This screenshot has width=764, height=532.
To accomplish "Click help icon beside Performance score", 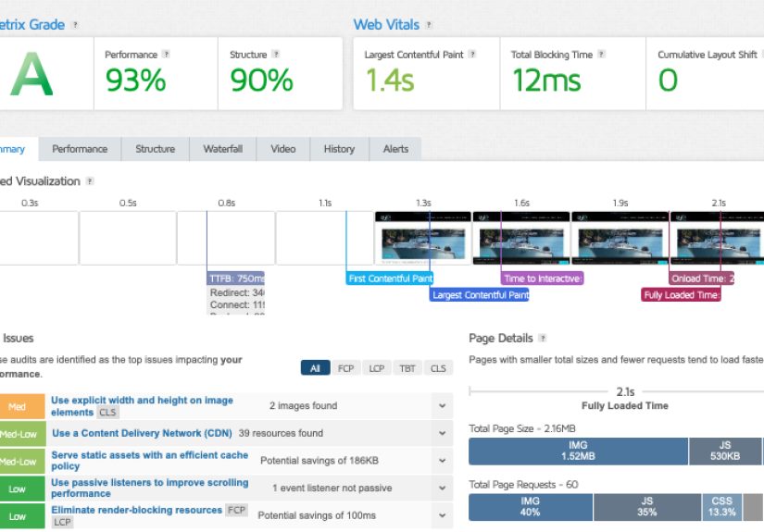I will coord(166,55).
